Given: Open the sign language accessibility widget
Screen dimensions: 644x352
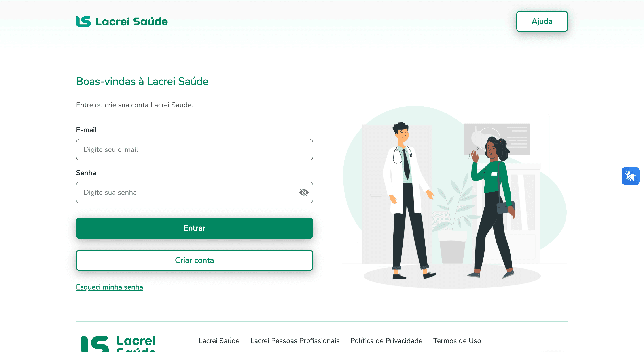Looking at the screenshot, I should (630, 176).
